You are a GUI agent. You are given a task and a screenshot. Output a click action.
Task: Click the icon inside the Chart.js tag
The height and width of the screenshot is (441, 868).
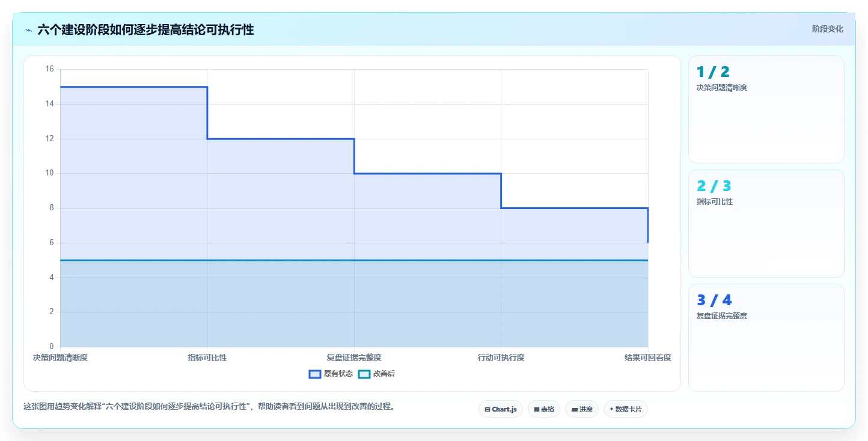[x=487, y=409]
